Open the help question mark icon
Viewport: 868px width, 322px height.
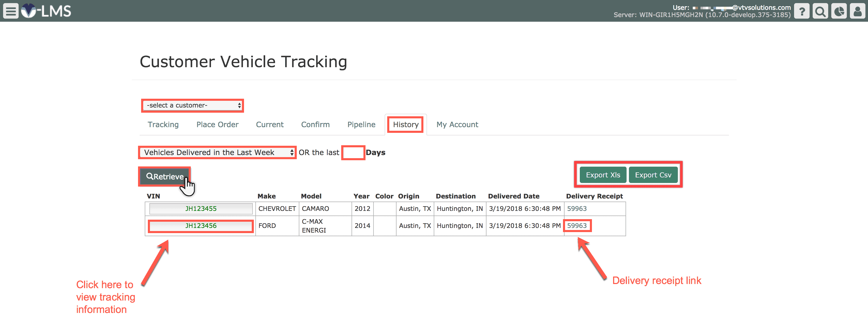[802, 11]
